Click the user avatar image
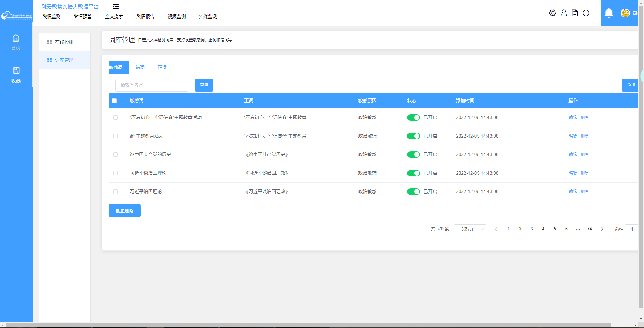The width and height of the screenshot is (644, 328). tap(625, 13)
